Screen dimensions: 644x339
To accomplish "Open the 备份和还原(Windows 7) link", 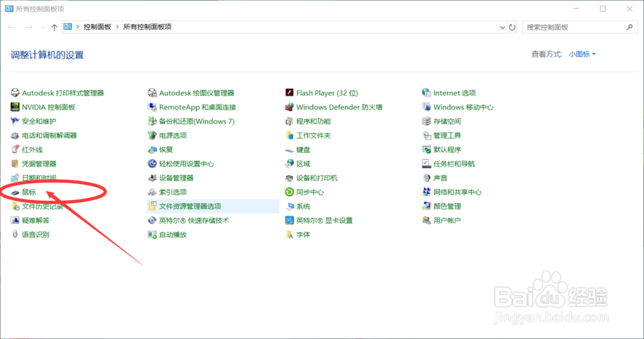I will point(196,121).
